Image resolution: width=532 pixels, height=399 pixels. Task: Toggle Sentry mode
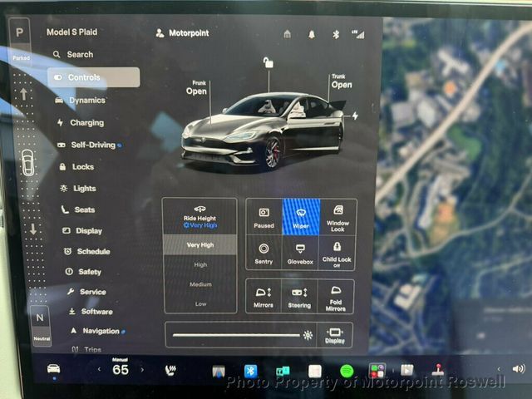point(264,253)
